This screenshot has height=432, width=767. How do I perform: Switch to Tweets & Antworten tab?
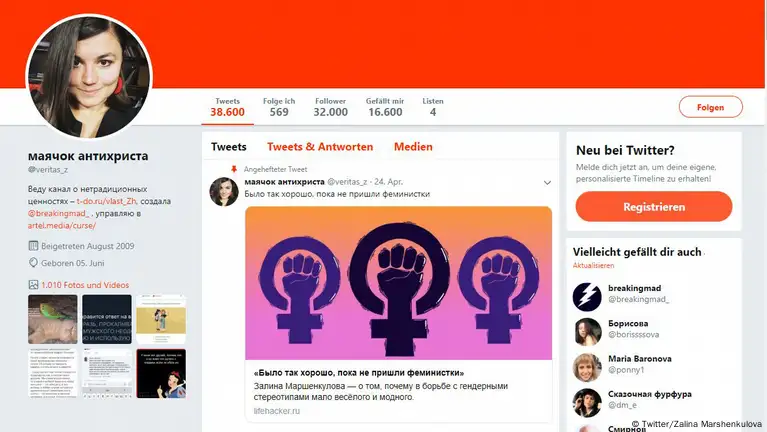320,147
